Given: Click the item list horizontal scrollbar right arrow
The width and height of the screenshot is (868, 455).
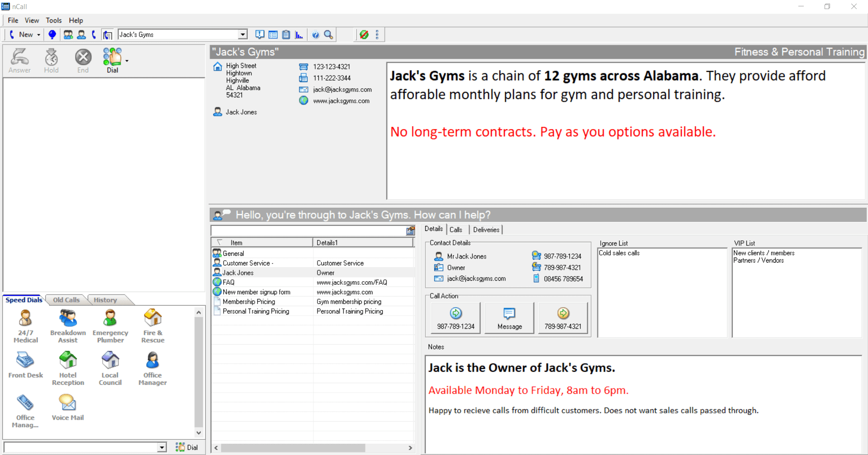Looking at the screenshot, I should point(410,448).
